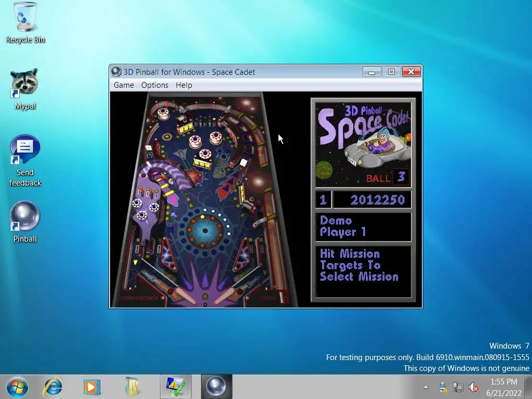Open the Explorer libraries taskbar icon
The height and width of the screenshot is (399, 532).
tap(132, 387)
